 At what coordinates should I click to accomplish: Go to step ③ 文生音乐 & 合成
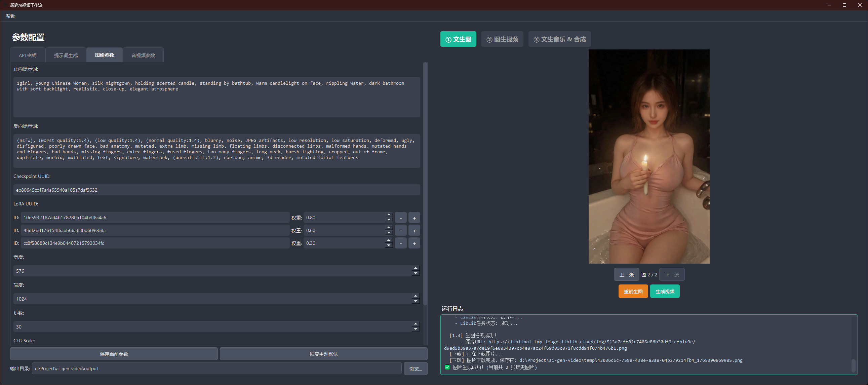coord(559,39)
